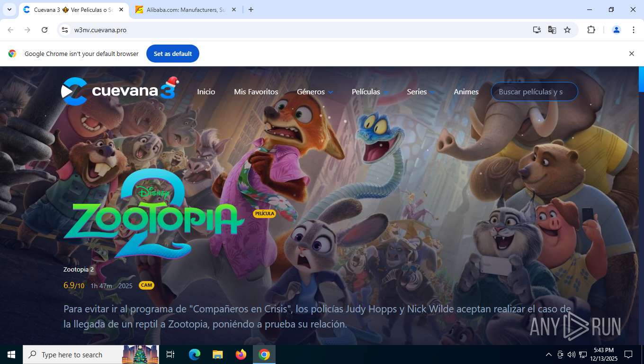Screen dimensions: 644x364
Task: Open Task View on taskbar
Action: point(170,355)
